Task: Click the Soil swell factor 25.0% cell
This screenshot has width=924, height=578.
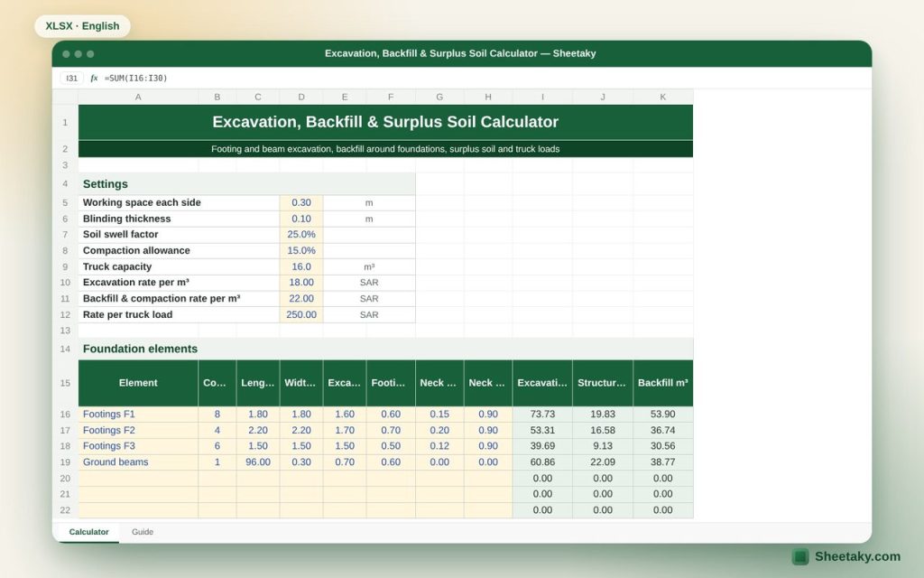Action: pyautogui.click(x=301, y=235)
